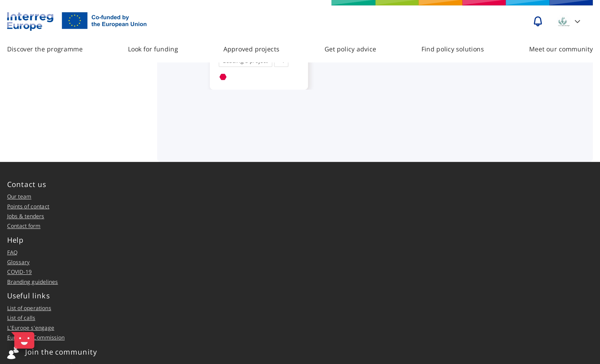Click the user profile avatar

click(x=563, y=21)
